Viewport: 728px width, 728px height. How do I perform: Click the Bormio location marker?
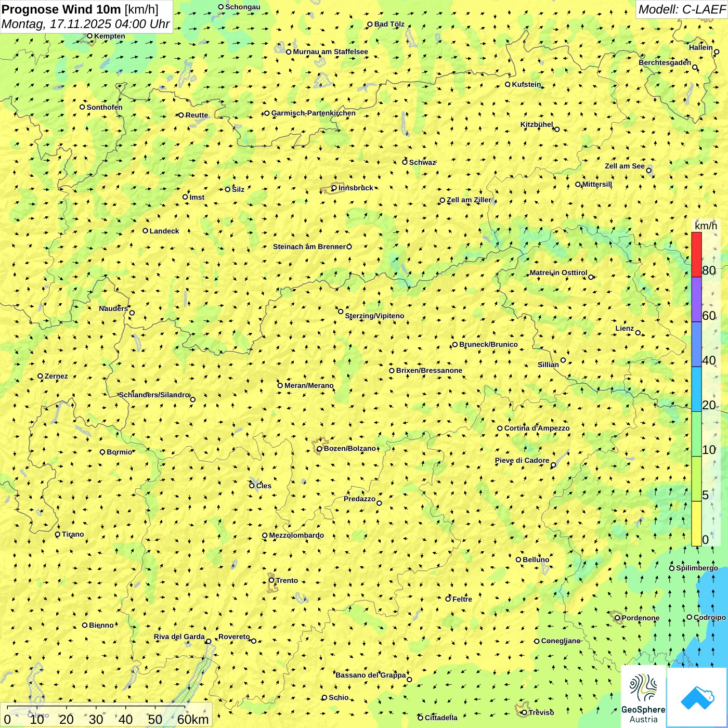(x=102, y=452)
